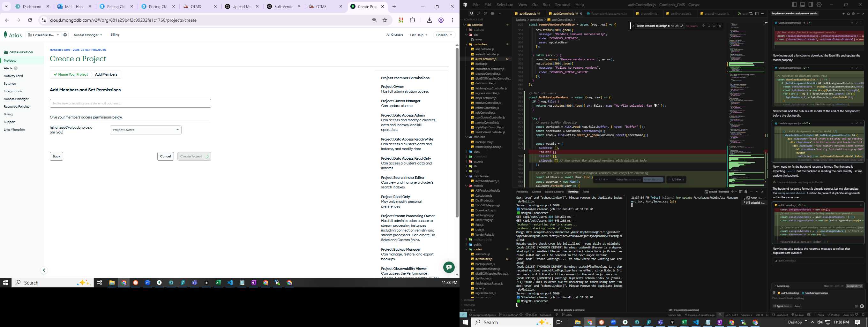Close the Cursor terminal panel
This screenshot has height=327, width=868.
(763, 192)
